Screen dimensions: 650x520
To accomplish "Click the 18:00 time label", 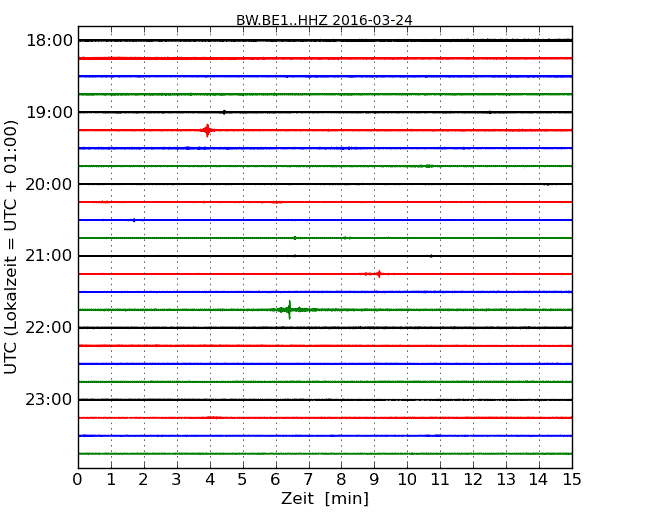I will coord(49,41).
